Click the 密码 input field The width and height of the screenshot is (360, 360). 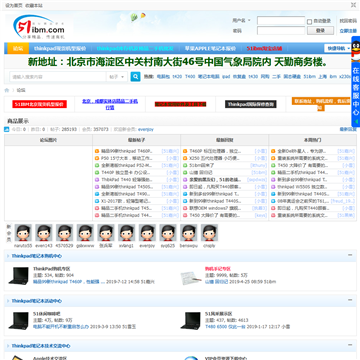tap(281, 31)
